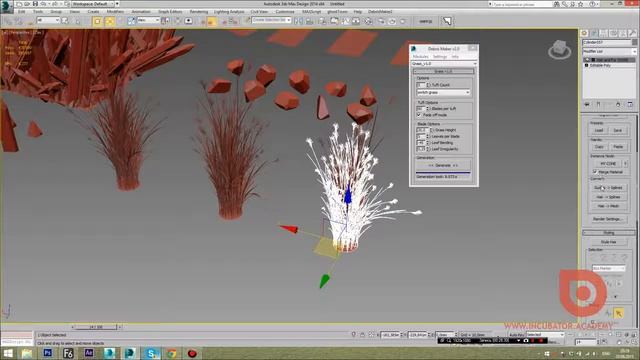Click the Save presets button
640x360 pixels.
[x=618, y=130]
